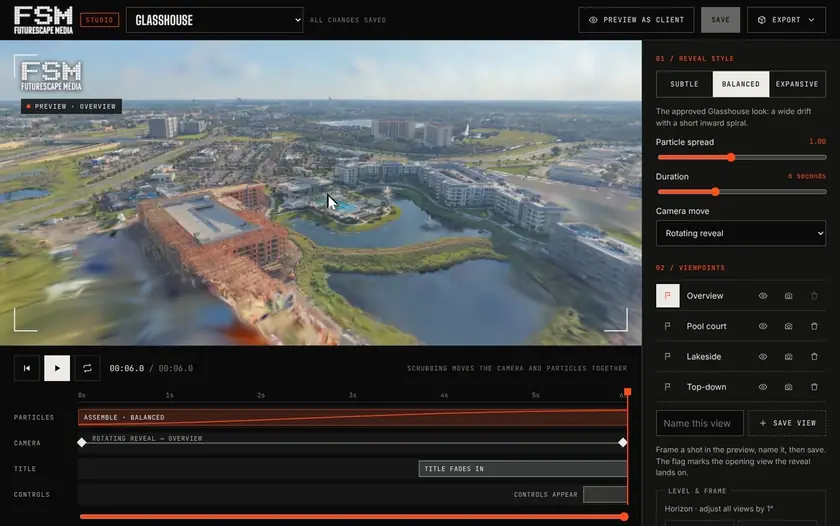The width and height of the screenshot is (840, 526).
Task: Set Top-down as the opening flag view
Action: [668, 387]
